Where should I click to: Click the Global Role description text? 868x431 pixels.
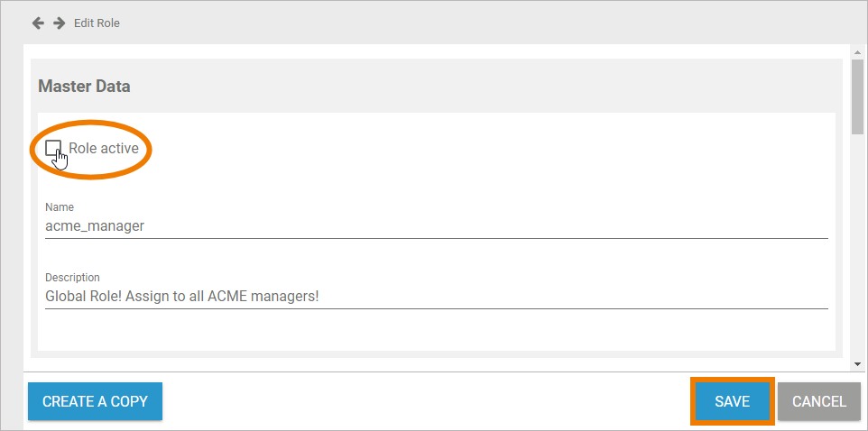click(181, 296)
